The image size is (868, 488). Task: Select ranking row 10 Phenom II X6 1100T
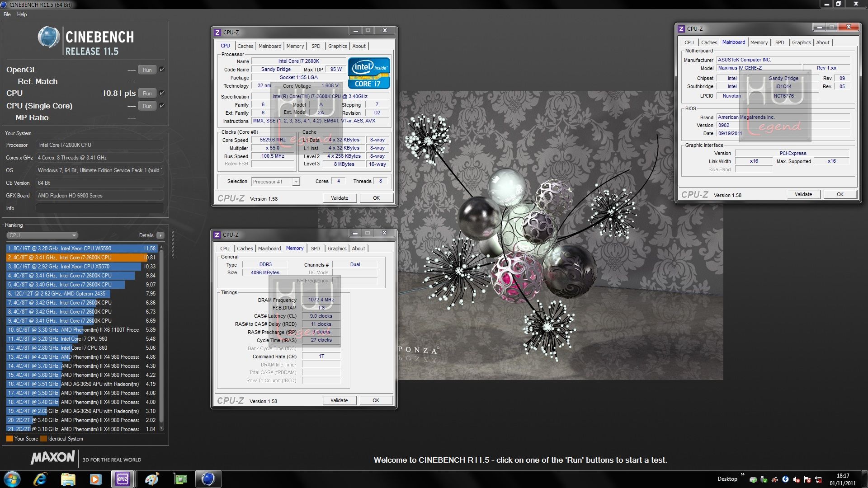pos(81,330)
